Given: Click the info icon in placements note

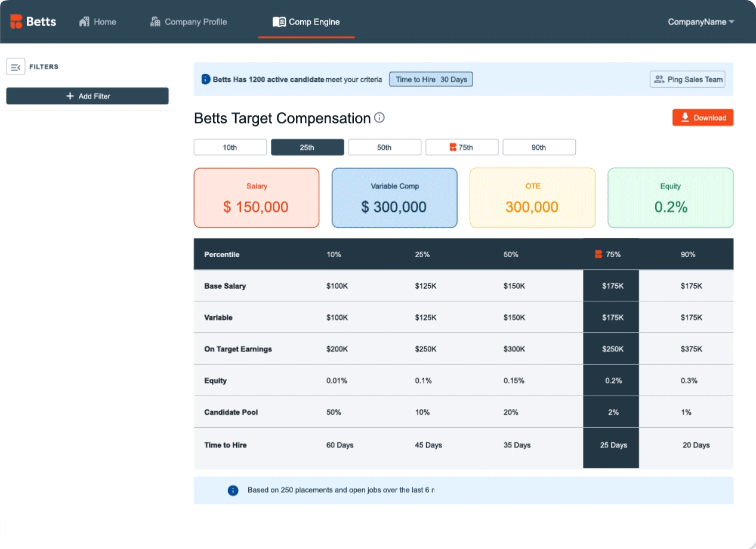Looking at the screenshot, I should (233, 491).
